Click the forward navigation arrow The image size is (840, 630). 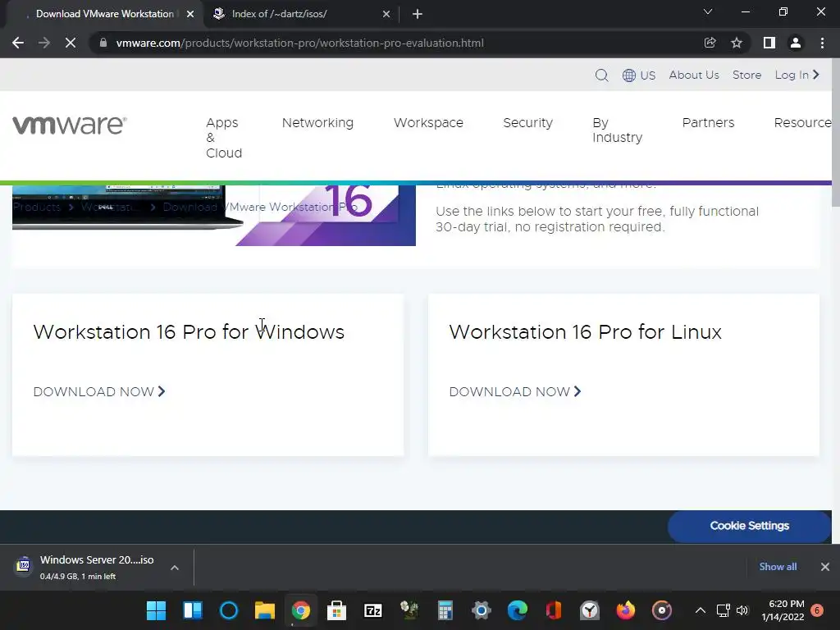coord(44,43)
